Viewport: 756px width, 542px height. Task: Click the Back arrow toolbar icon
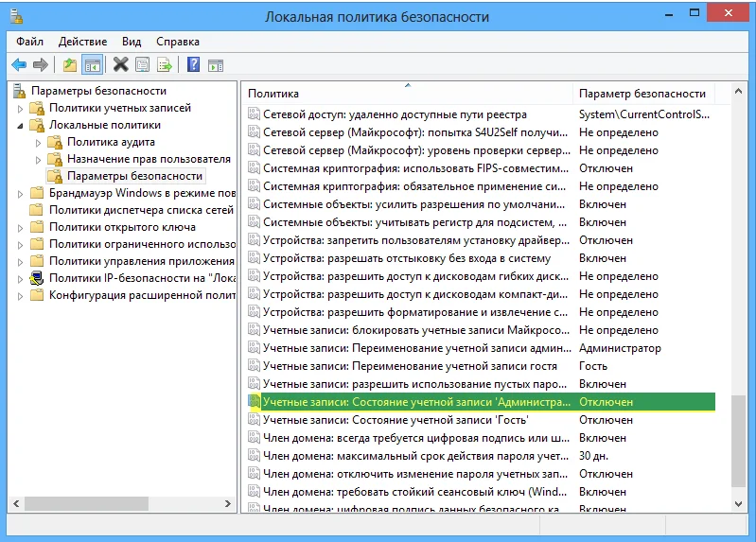(19, 64)
